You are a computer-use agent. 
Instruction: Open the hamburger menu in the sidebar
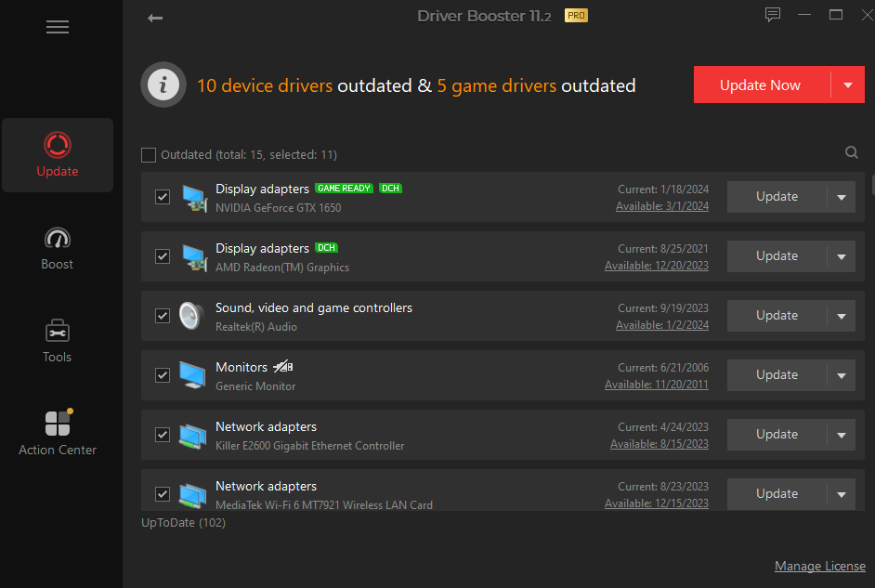58,27
